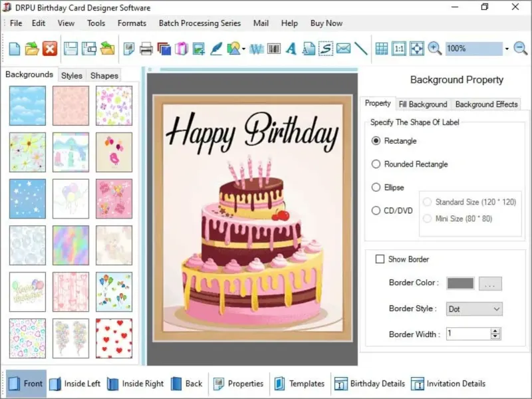The height and width of the screenshot is (399, 532).
Task: Select the Rectangle shape option
Action: pos(394,141)
